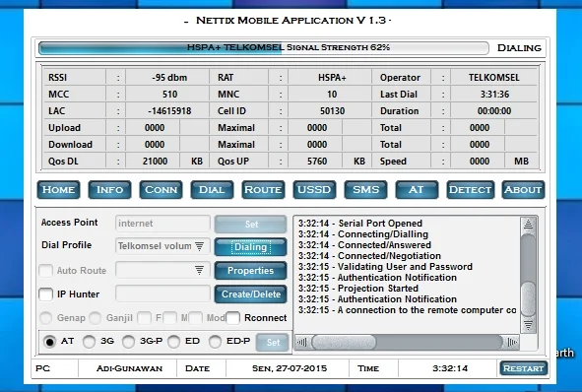
Task: Enable the Auto Route checkbox
Action: pos(46,271)
